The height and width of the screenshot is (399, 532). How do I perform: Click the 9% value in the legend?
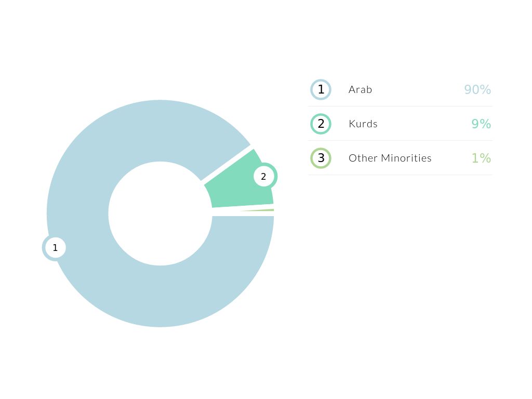(x=481, y=124)
